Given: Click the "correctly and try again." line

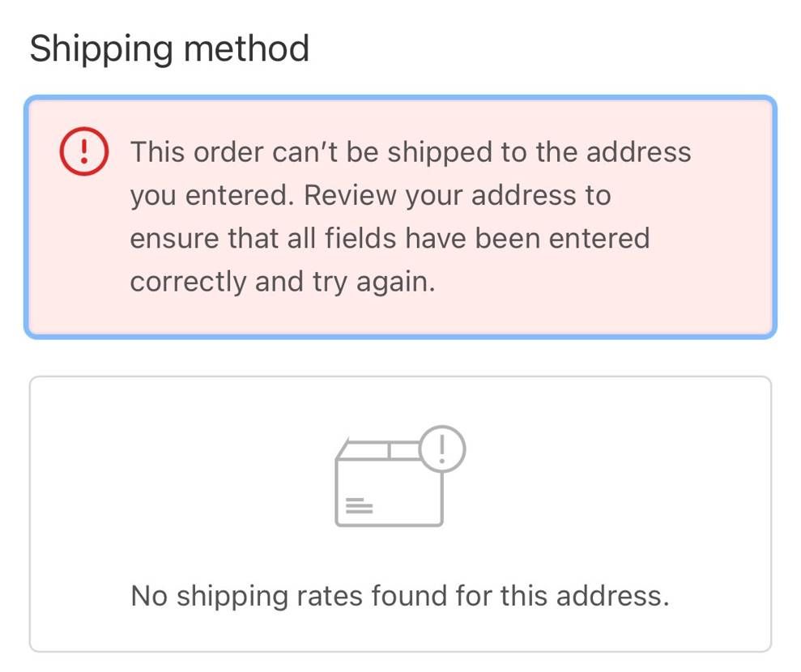Looking at the screenshot, I should pos(283,281).
